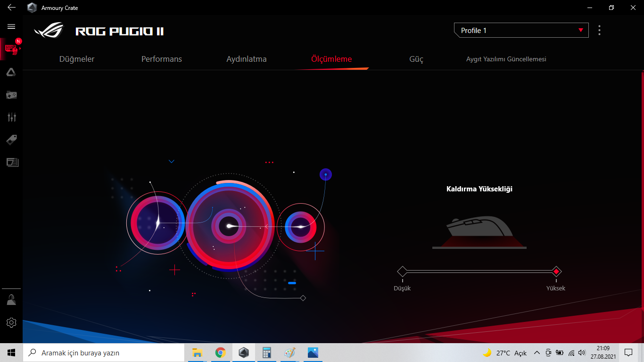The width and height of the screenshot is (644, 362).
Task: Open File Explorer from the taskbar
Action: pos(197,353)
